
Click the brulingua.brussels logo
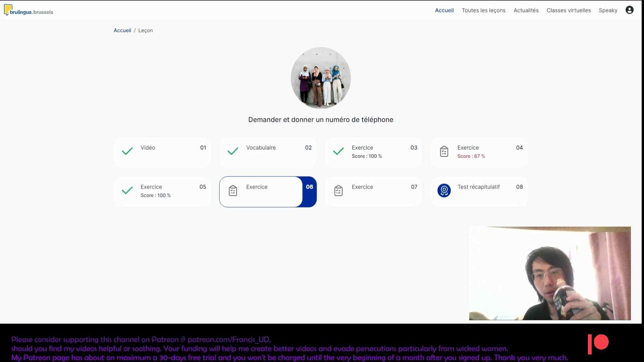tap(29, 10)
